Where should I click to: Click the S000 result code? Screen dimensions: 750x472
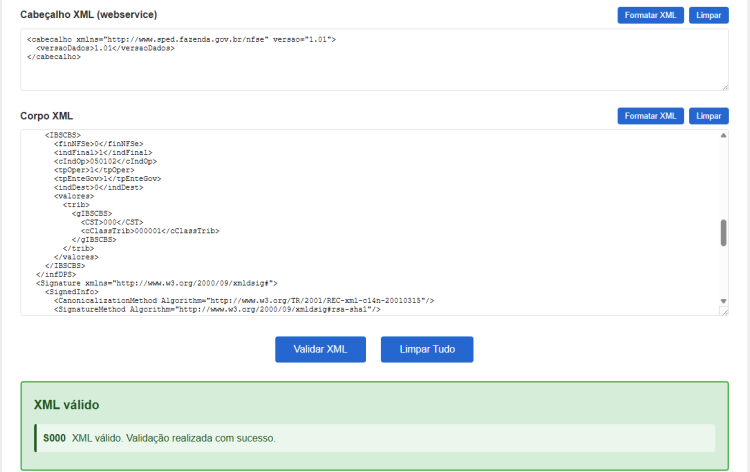(54, 438)
